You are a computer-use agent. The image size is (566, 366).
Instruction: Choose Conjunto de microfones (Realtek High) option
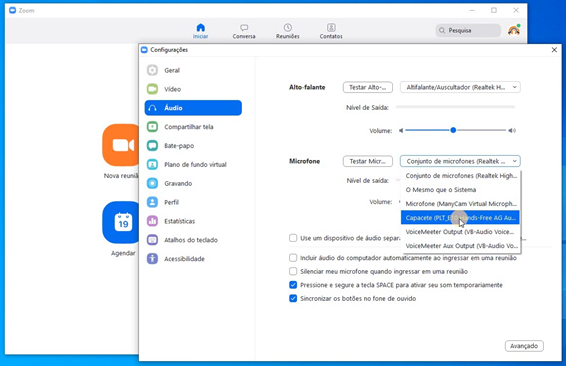click(460, 175)
